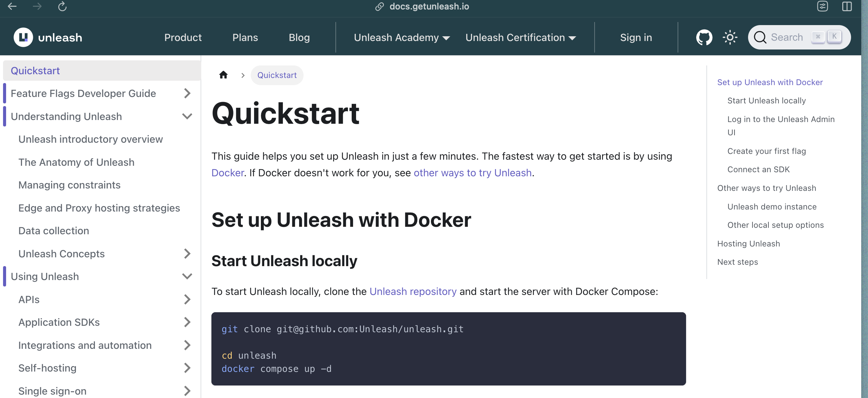Click the Search input field
Image resolution: width=868 pixels, height=398 pixels.
pos(786,37)
